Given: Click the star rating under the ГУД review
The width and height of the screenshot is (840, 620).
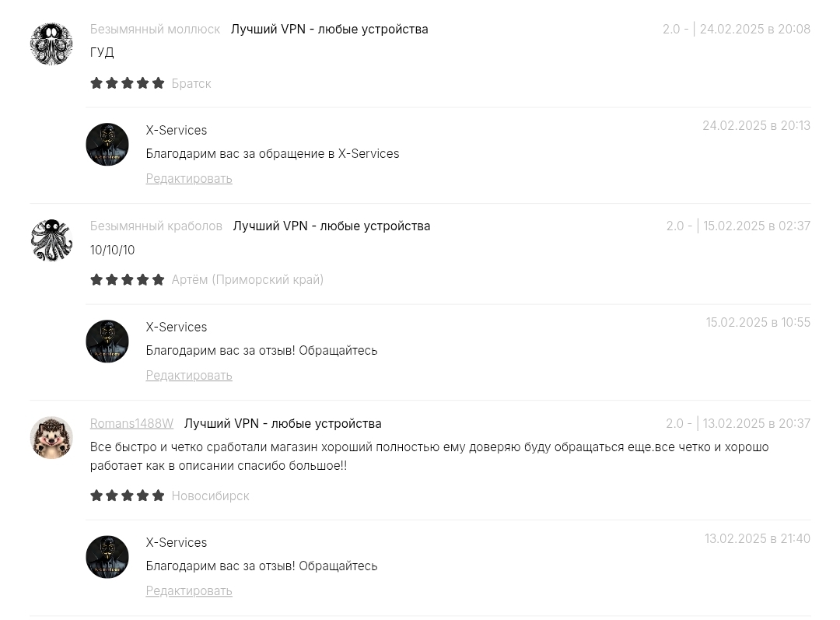Looking at the screenshot, I should click(x=128, y=83).
